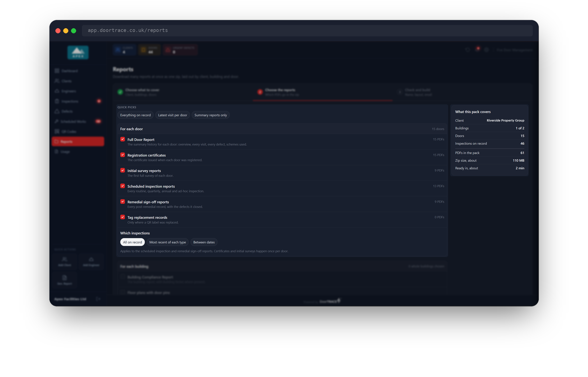Click the browser address bar
This screenshot has height=377, width=588.
coord(307,30)
